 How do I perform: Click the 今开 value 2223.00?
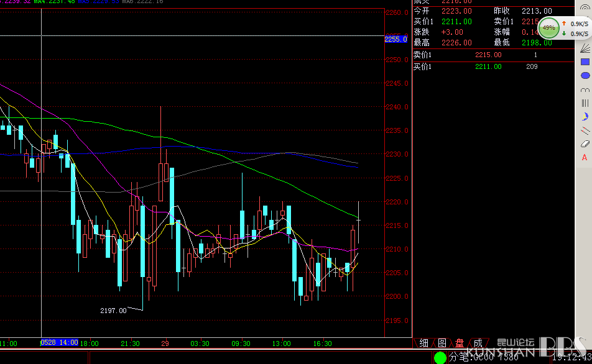click(x=456, y=11)
